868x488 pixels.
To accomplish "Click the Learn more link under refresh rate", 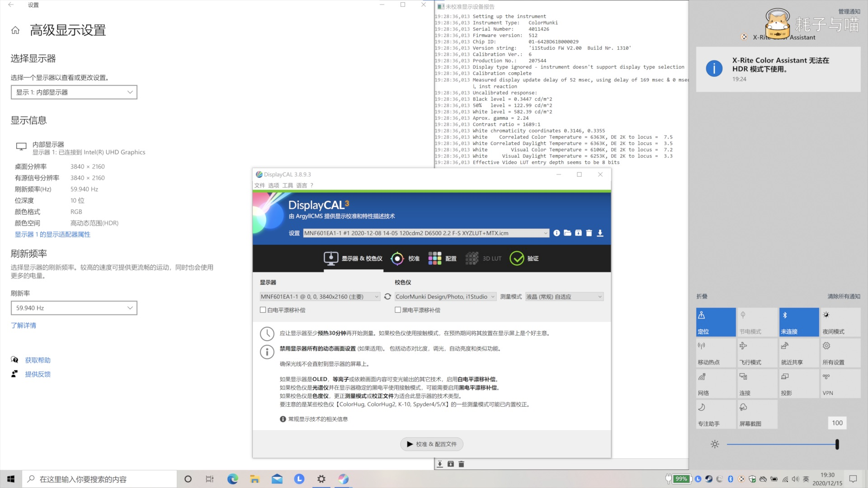I will click(x=24, y=325).
